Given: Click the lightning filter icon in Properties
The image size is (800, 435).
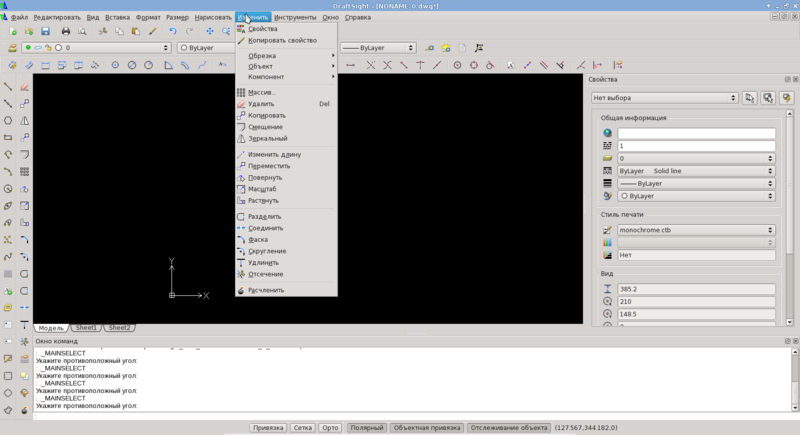Looking at the screenshot, I should click(x=786, y=98).
